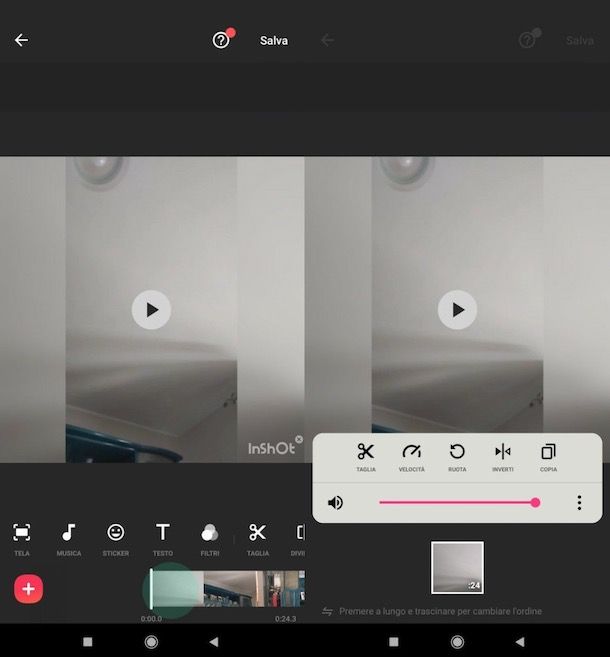Tap the timeline playhead marker at 0:00.0
The width and height of the screenshot is (610, 657).
coord(151,589)
